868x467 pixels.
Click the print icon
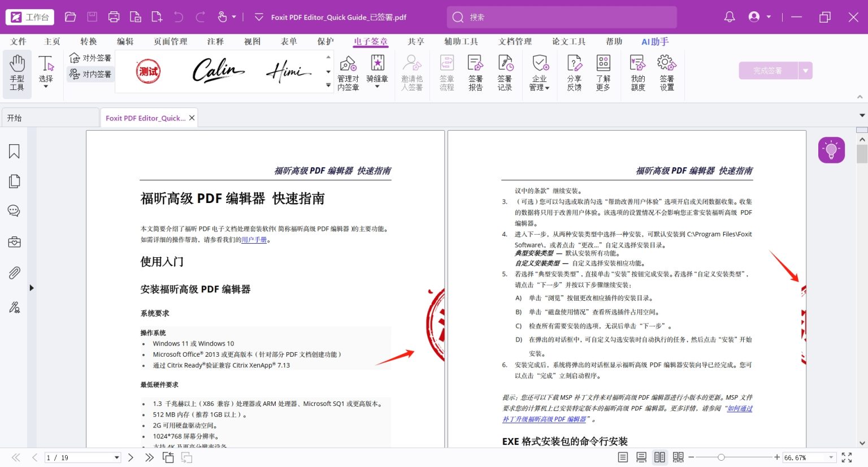[114, 17]
